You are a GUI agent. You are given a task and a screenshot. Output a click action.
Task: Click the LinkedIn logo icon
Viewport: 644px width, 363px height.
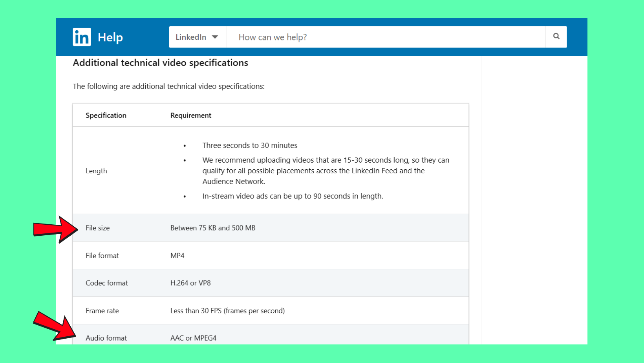point(82,37)
